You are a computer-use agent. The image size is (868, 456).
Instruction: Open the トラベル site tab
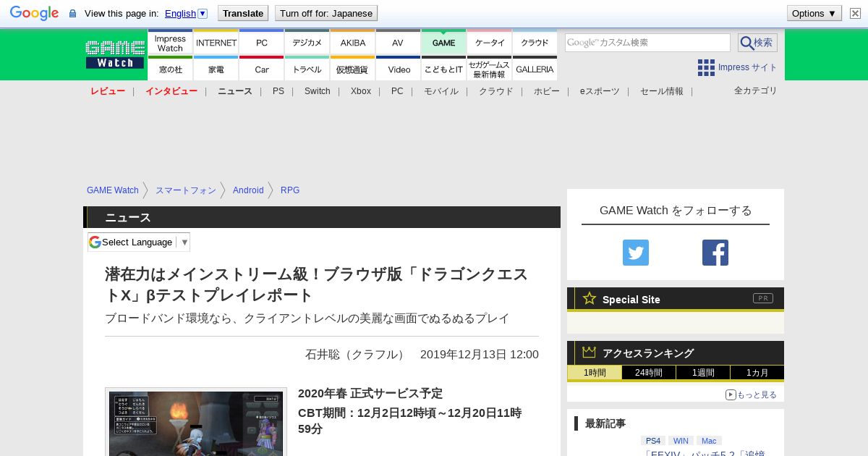[x=307, y=69]
